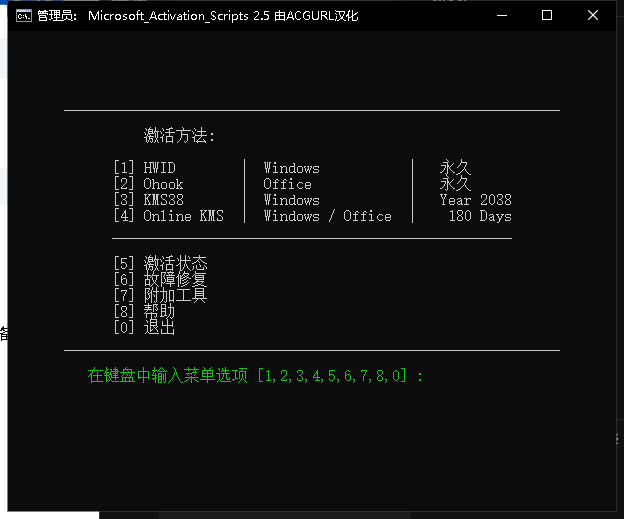Click 永久 in the HWID row
The height and width of the screenshot is (519, 624).
pos(455,168)
